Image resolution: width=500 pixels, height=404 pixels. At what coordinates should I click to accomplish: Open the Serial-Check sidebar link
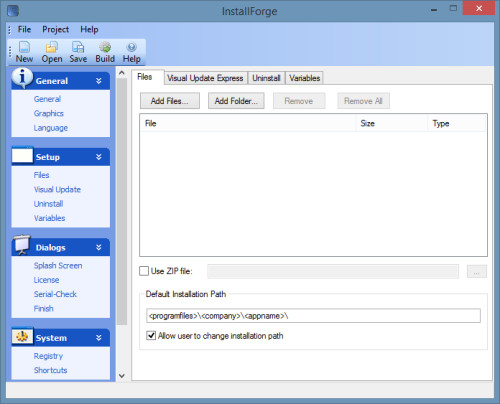click(55, 294)
